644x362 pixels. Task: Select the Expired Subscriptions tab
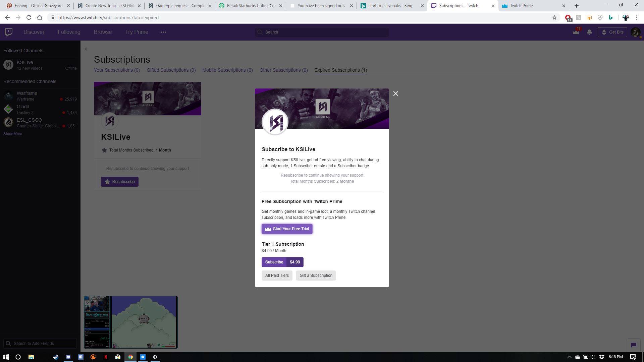coord(341,70)
